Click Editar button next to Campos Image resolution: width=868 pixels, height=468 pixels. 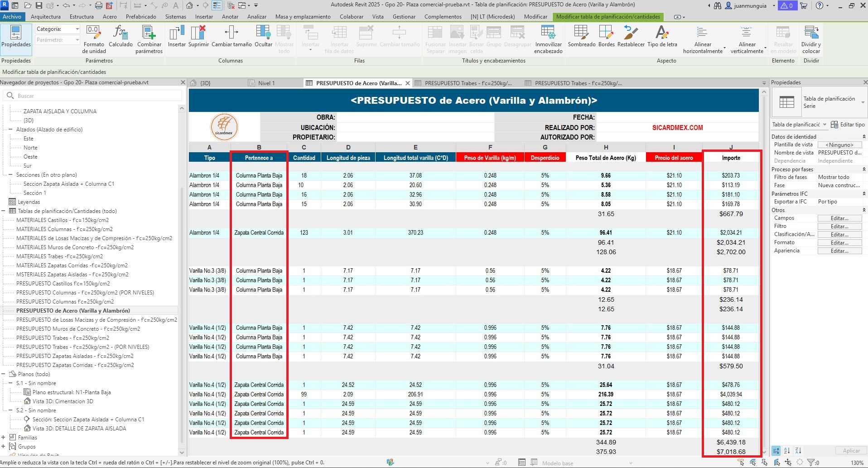click(839, 218)
